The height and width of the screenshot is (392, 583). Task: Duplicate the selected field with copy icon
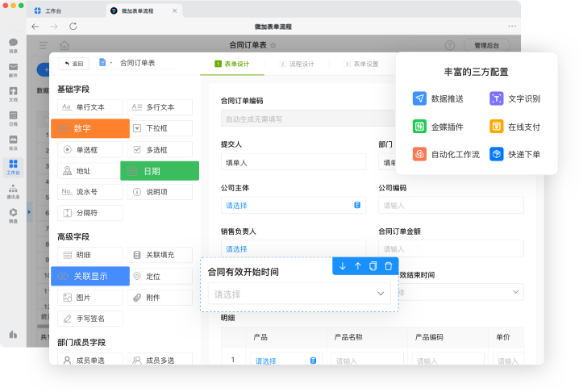click(x=373, y=266)
